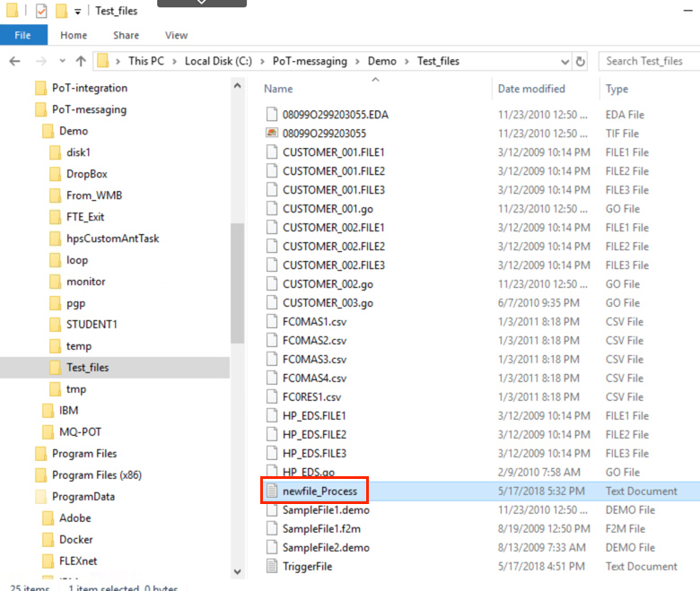The width and height of the screenshot is (700, 591).
Task: Select the CUSTOMER_003.go file
Action: click(x=328, y=303)
